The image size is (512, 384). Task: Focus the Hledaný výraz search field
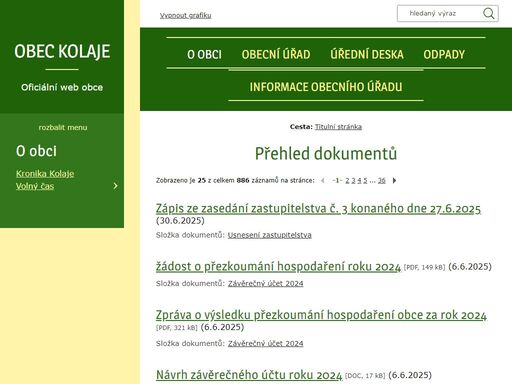point(440,14)
